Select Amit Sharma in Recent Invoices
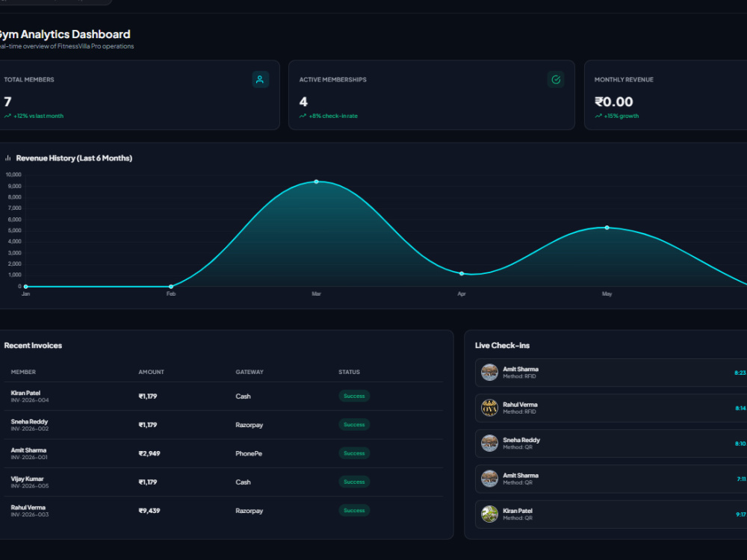The image size is (747, 560). (x=28, y=450)
